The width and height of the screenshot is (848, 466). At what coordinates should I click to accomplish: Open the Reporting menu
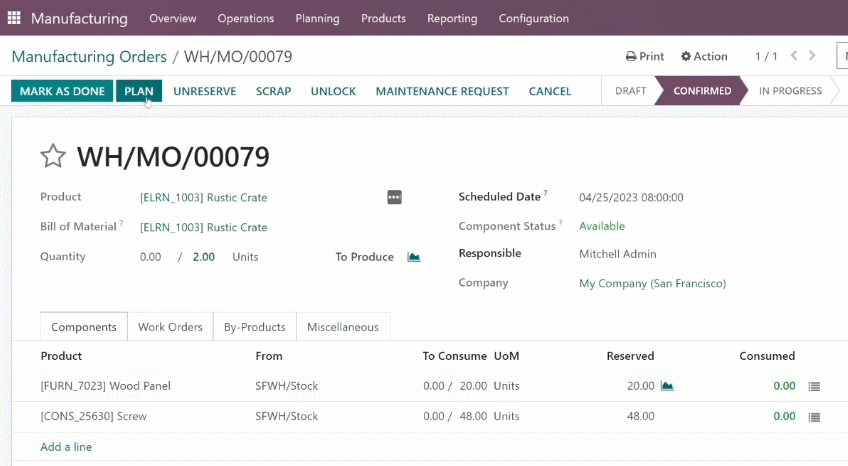click(452, 18)
